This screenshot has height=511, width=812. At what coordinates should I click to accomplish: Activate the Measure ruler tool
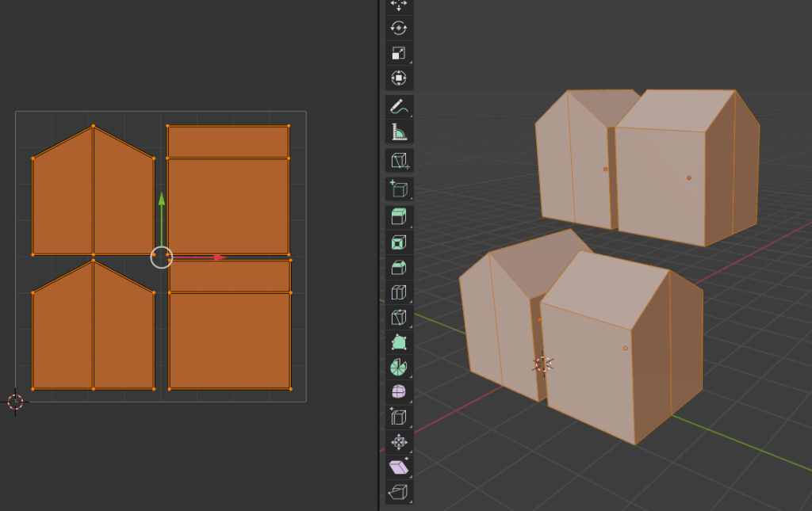coord(399,132)
